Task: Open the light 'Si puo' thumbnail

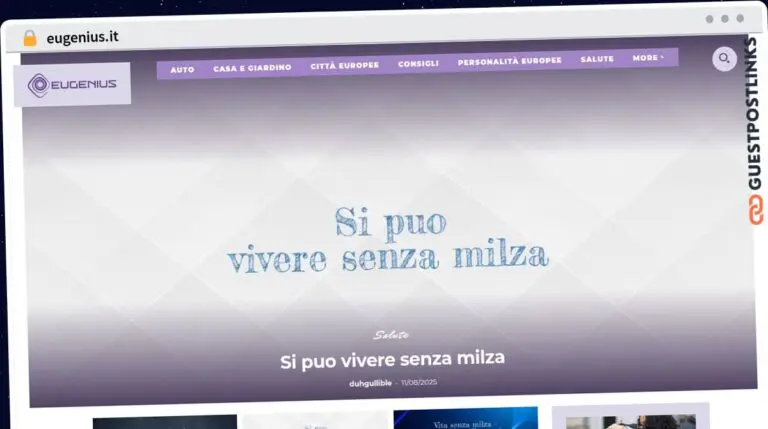Action: tap(315, 421)
